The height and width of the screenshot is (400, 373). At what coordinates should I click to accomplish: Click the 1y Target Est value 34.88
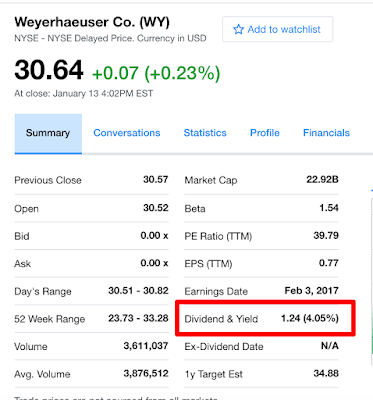pyautogui.click(x=326, y=373)
